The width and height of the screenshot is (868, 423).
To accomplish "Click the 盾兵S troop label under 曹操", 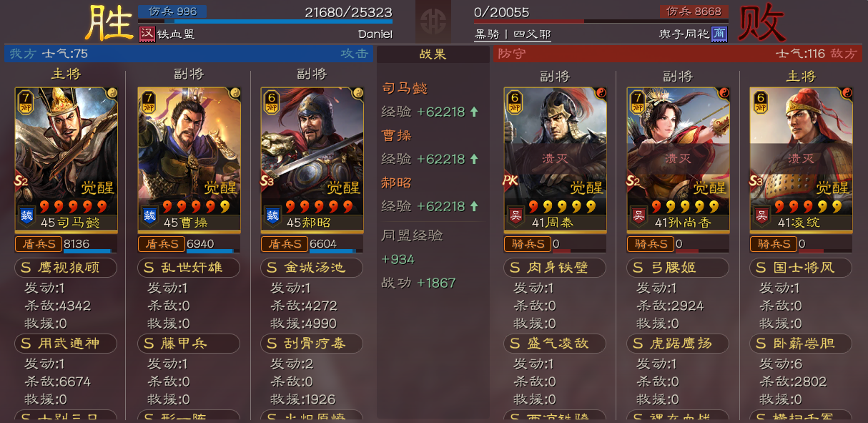I will tap(161, 244).
